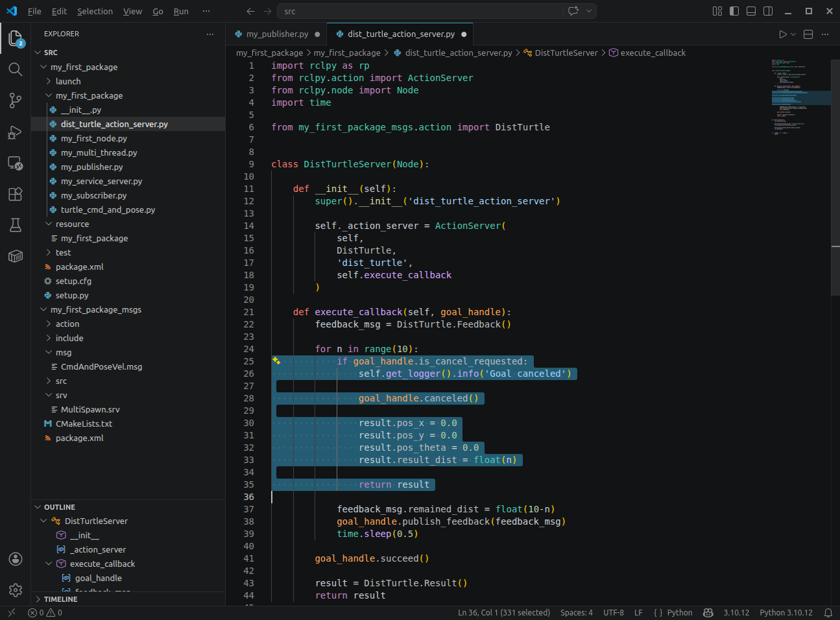The height and width of the screenshot is (620, 840).
Task: Open the Explorer view in activity bar
Action: click(16, 38)
